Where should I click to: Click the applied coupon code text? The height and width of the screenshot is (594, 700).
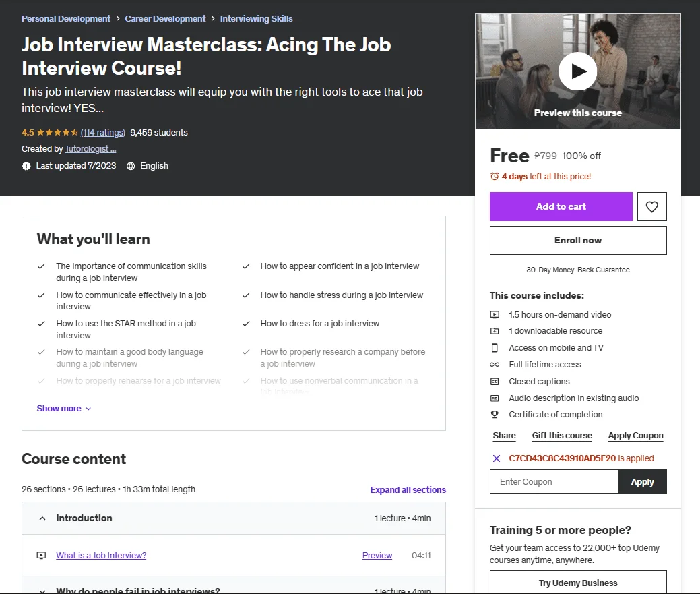coord(563,458)
